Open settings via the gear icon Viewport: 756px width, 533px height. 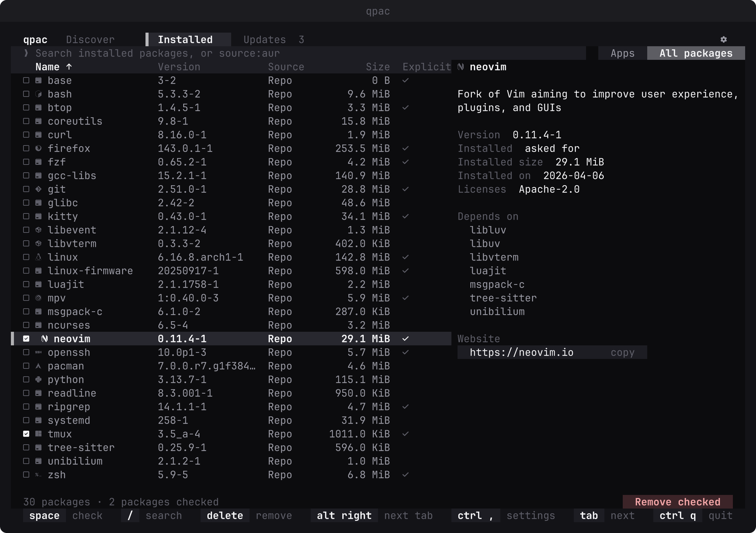(x=724, y=39)
